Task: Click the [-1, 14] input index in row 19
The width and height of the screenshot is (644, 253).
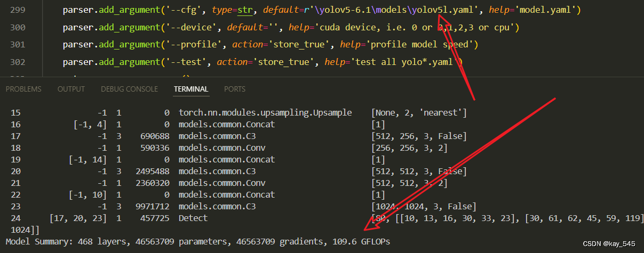Action: pyautogui.click(x=88, y=159)
